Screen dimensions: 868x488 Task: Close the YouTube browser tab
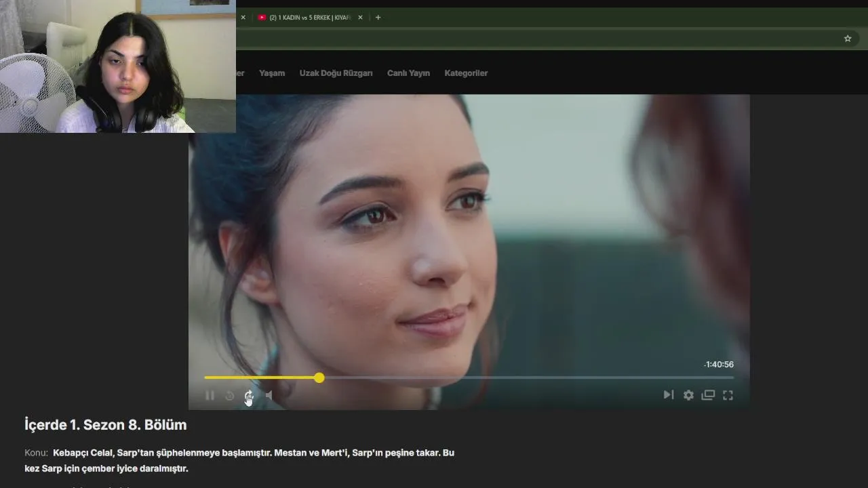[x=360, y=18]
